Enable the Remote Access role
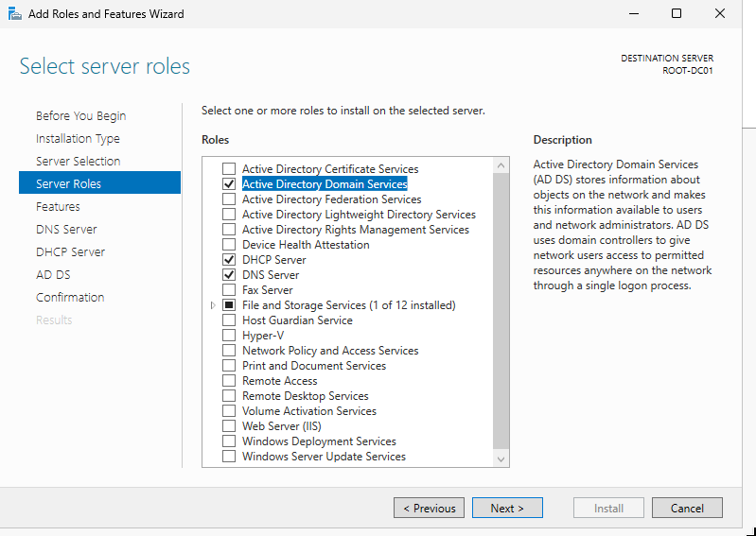The height and width of the screenshot is (536, 756). (229, 381)
